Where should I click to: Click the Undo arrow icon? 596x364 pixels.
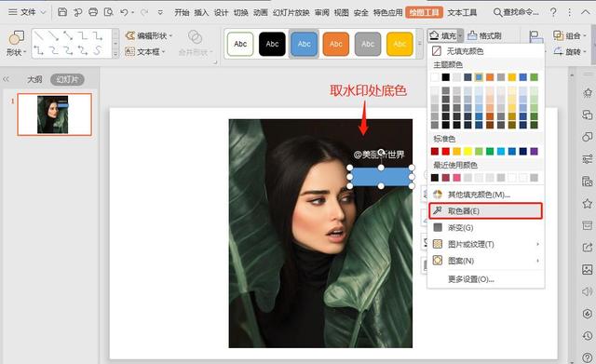point(124,12)
